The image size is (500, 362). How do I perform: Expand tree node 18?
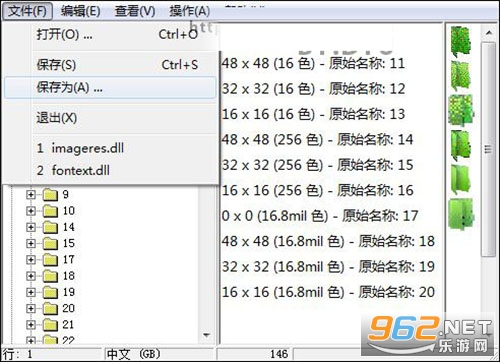click(x=31, y=276)
